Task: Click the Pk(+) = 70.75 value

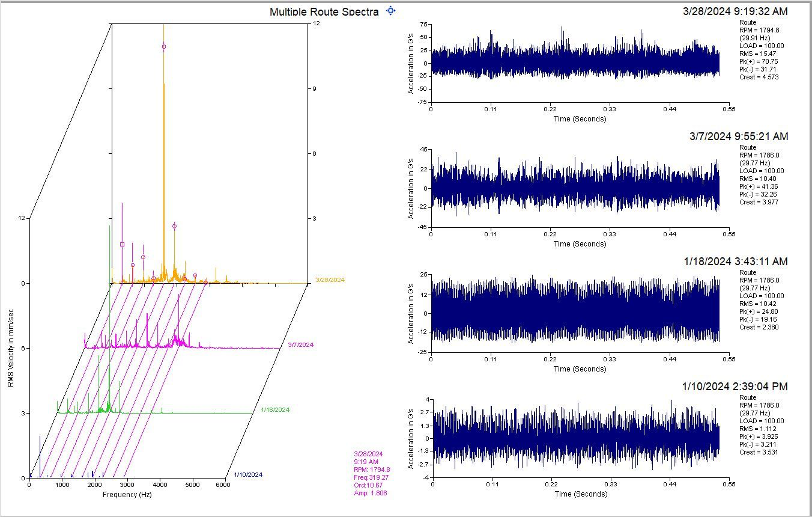Action: click(x=759, y=61)
